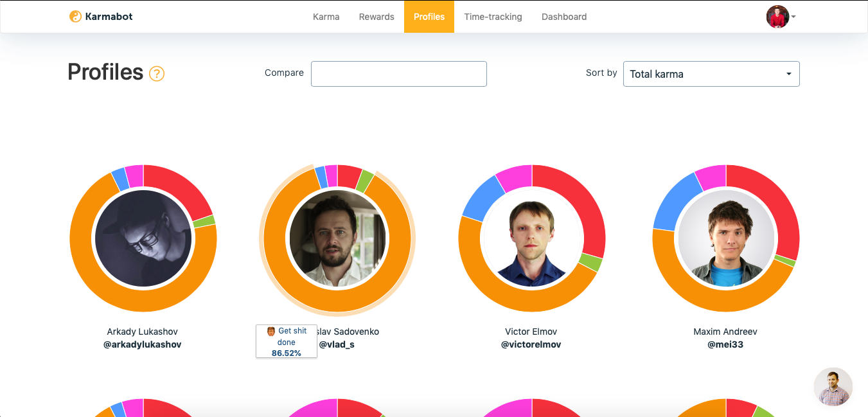This screenshot has width=868, height=417.
Task: Open Victor Elmov's profile photo
Action: [x=532, y=238]
